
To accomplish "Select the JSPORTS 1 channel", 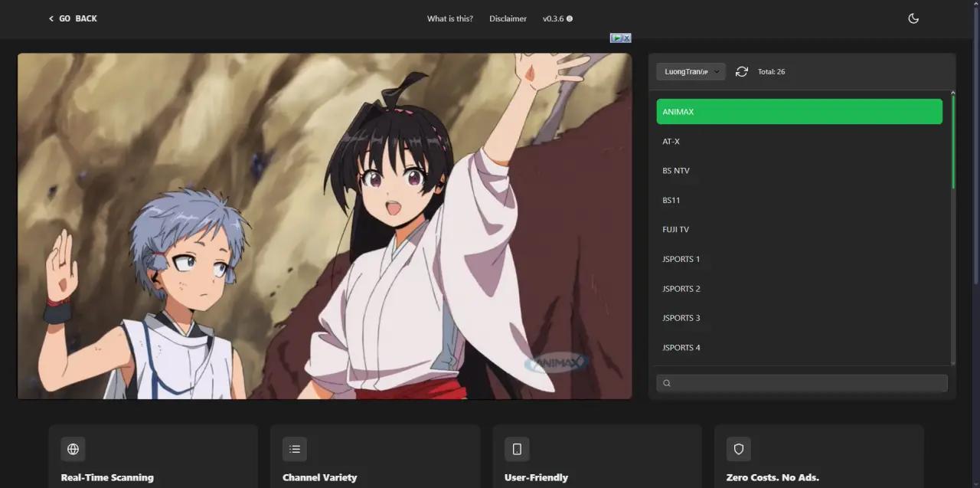I will [799, 259].
